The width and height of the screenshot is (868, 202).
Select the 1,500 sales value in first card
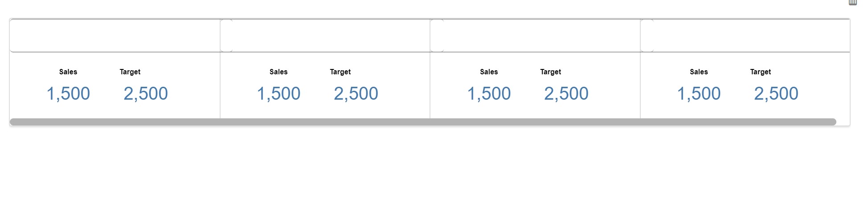click(68, 93)
